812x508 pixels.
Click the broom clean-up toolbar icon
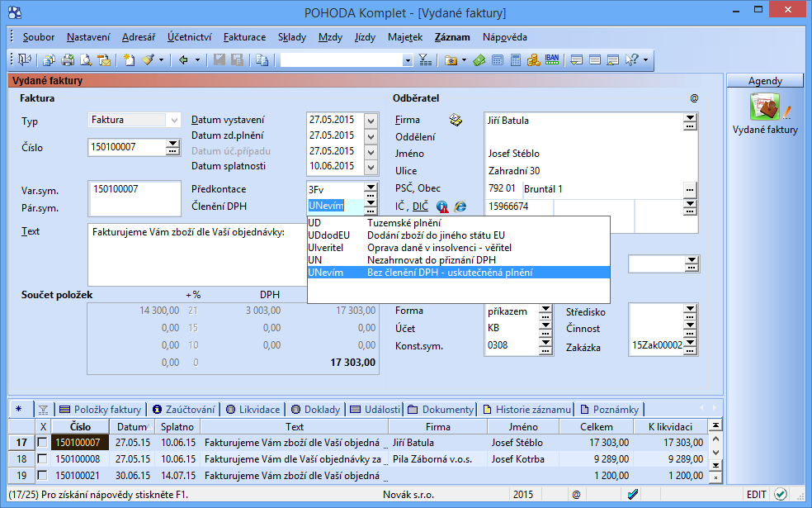point(148,60)
